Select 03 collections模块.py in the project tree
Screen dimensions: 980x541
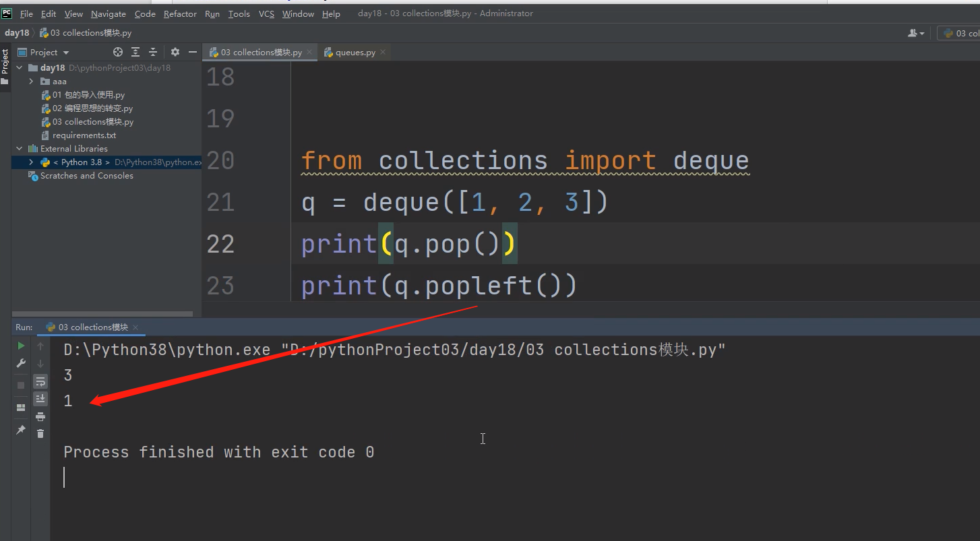pyautogui.click(x=93, y=122)
